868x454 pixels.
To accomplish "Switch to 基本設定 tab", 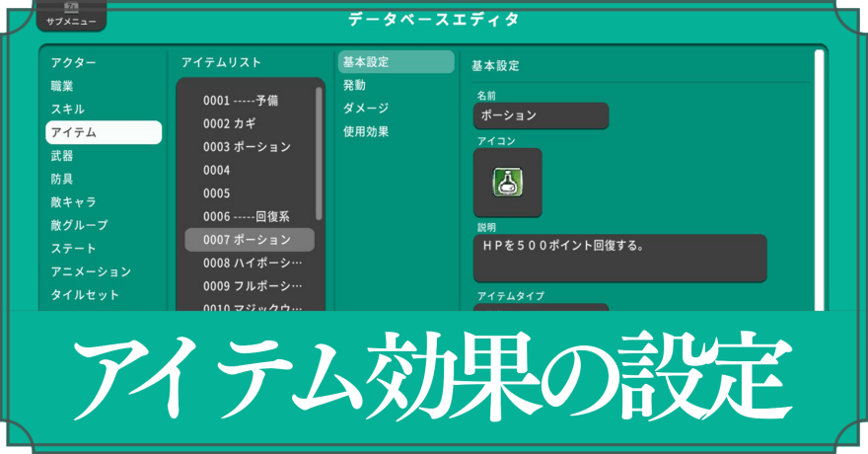I will (397, 61).
